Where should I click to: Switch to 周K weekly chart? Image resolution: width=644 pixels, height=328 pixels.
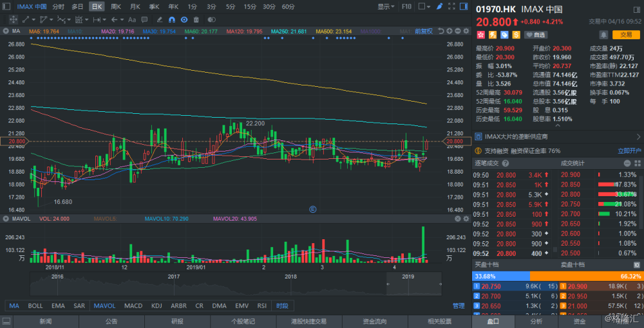tap(116, 6)
